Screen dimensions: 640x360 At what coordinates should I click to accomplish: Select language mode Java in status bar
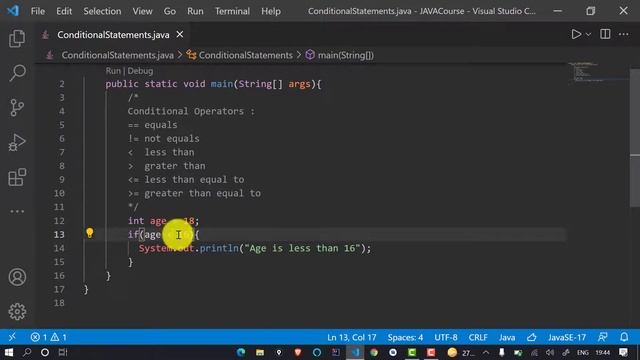coord(507,338)
